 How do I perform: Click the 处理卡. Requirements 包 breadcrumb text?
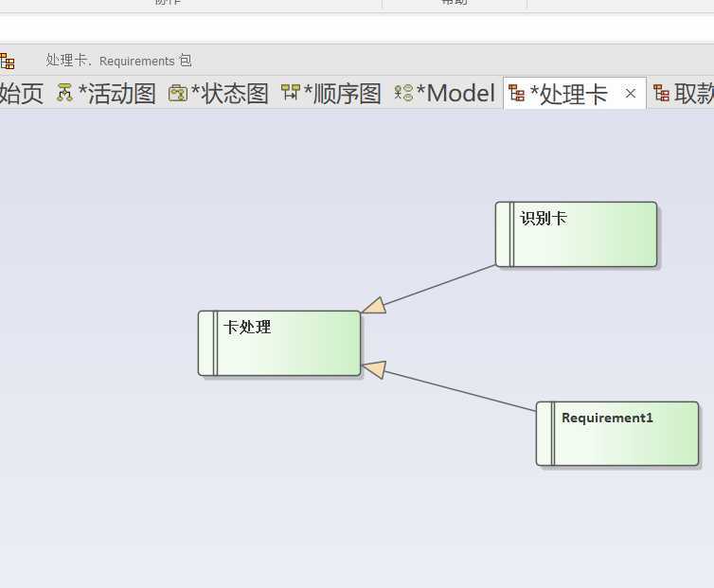pos(118,61)
